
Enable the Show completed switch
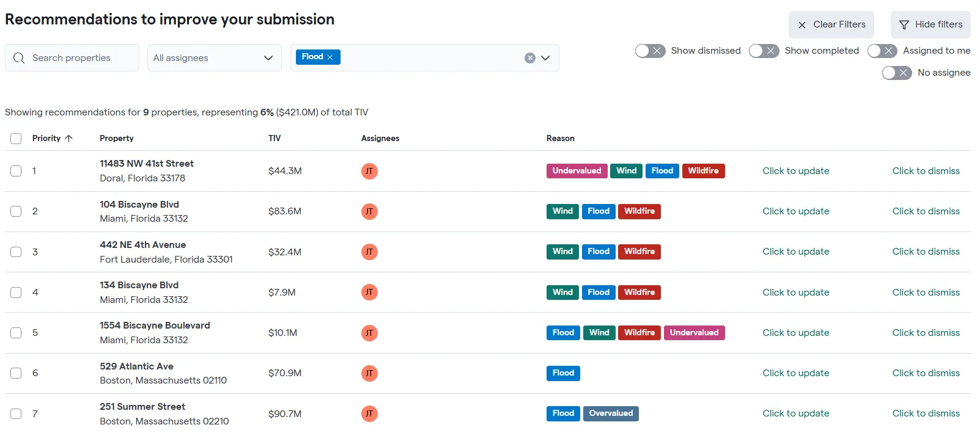point(764,51)
